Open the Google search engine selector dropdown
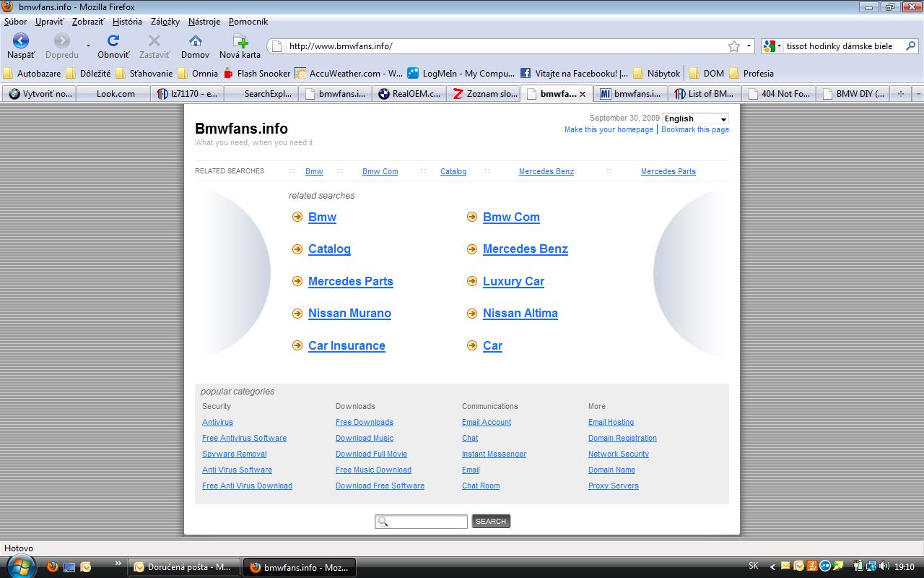Image resolution: width=924 pixels, height=578 pixels. tap(772, 46)
